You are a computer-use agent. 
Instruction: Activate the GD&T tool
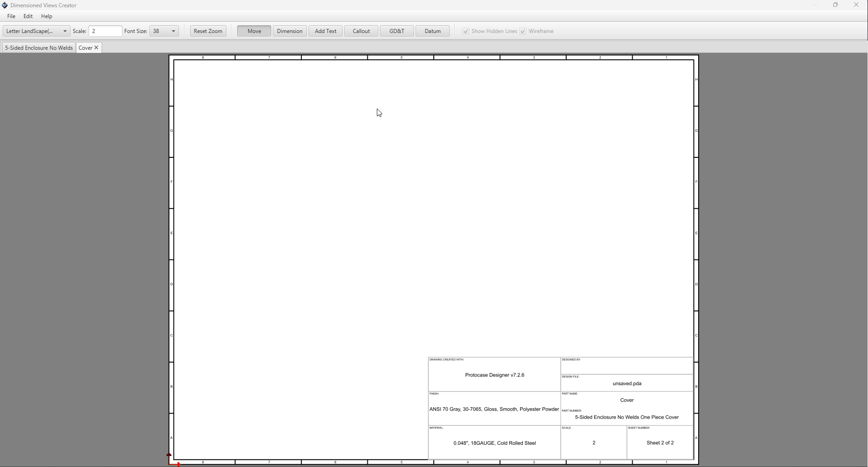point(397,31)
